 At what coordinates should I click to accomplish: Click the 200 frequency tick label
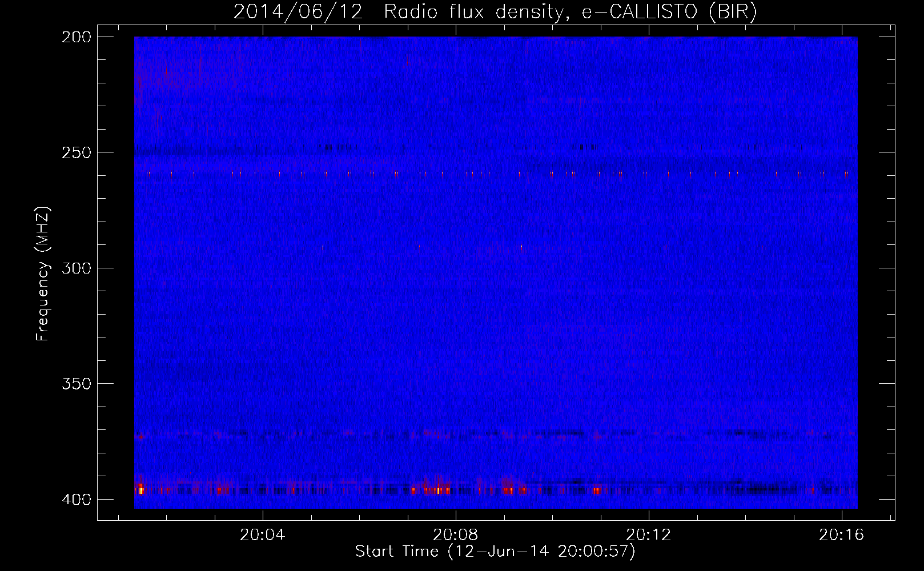[77, 37]
